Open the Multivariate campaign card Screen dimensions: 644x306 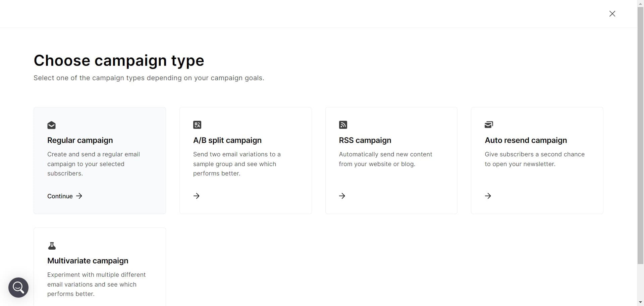click(x=100, y=268)
